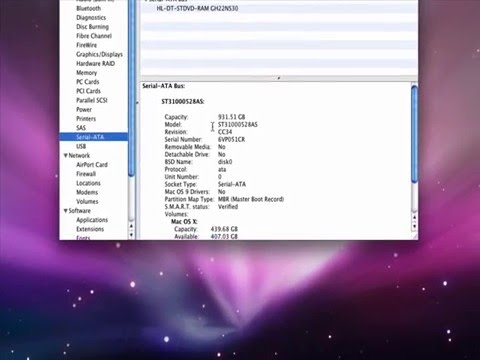Open Extensions under Software
Viewport: 480px width, 360px height.
[90, 229]
